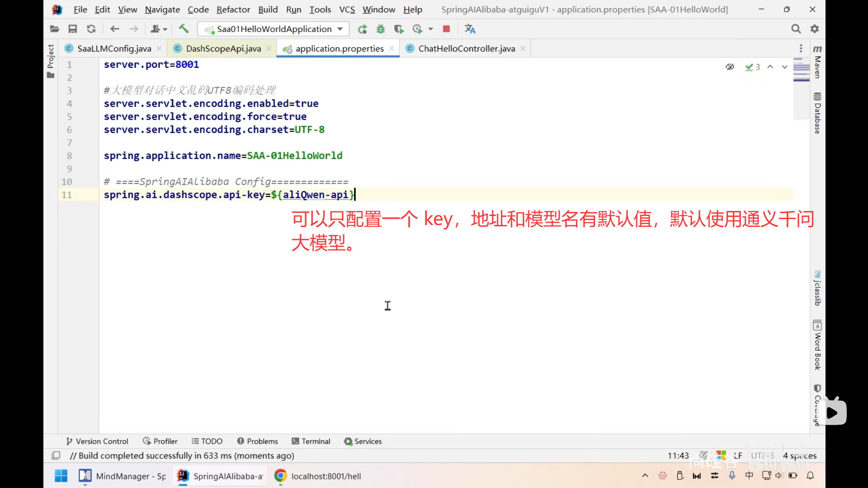Open the Refactor menu
The image size is (868, 488).
[x=233, y=9]
